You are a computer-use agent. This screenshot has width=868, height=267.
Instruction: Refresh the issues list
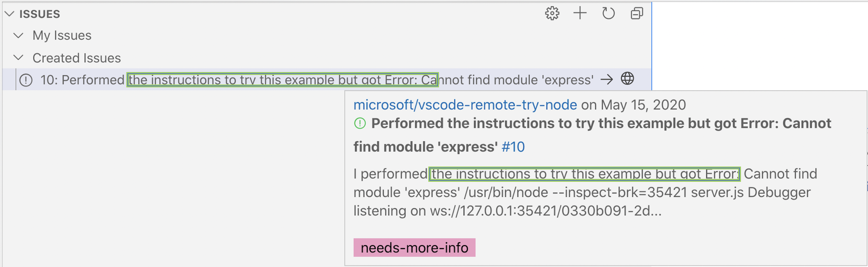tap(608, 13)
